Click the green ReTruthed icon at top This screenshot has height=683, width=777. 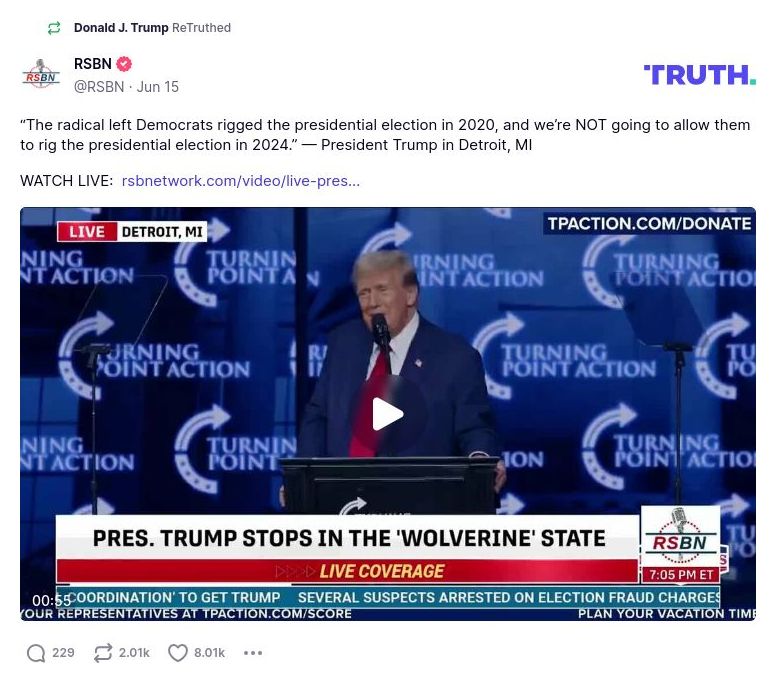point(54,28)
